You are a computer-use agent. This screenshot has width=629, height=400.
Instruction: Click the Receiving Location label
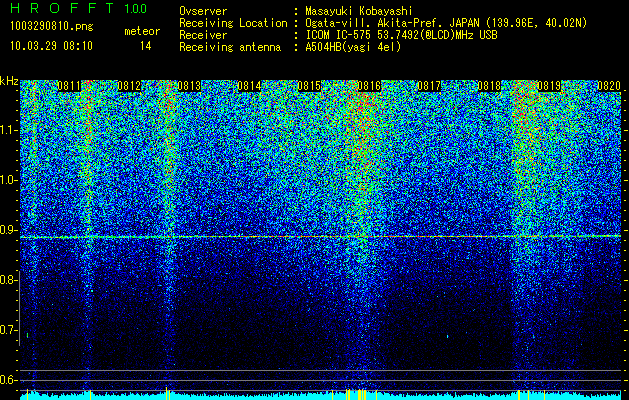click(x=233, y=23)
